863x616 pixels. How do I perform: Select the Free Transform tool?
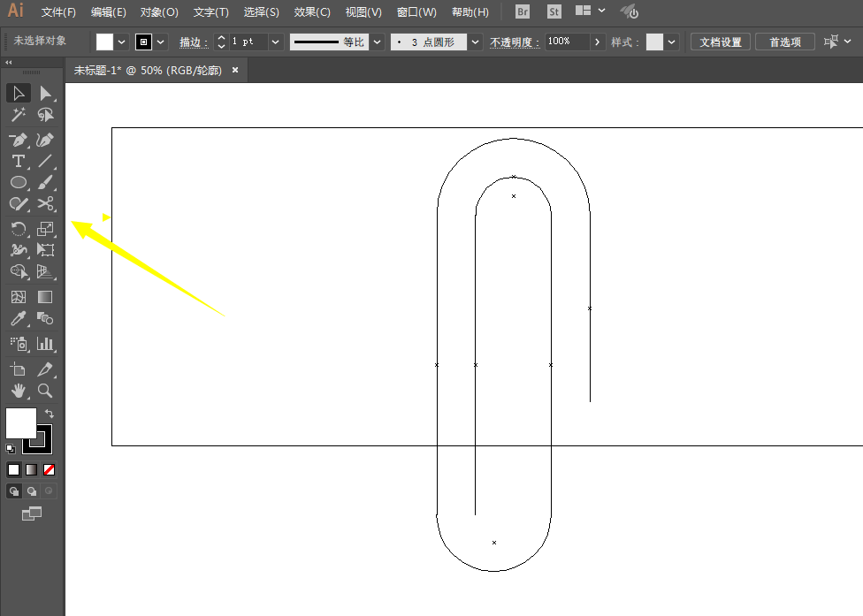pos(46,250)
